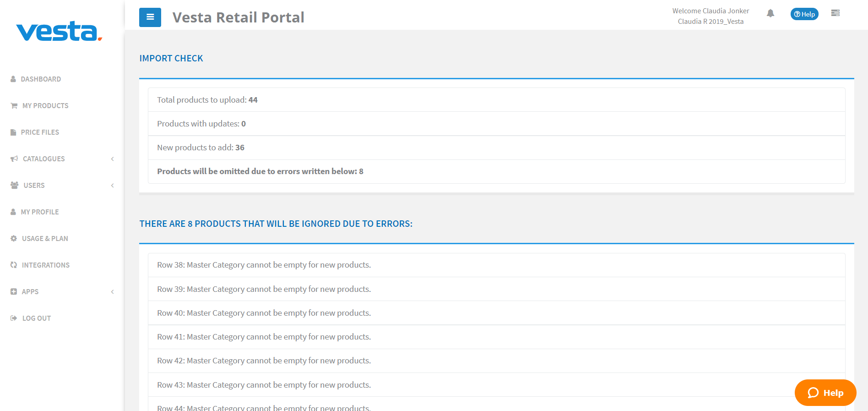
Task: Click the Usage & Plan gear icon
Action: 14,239
